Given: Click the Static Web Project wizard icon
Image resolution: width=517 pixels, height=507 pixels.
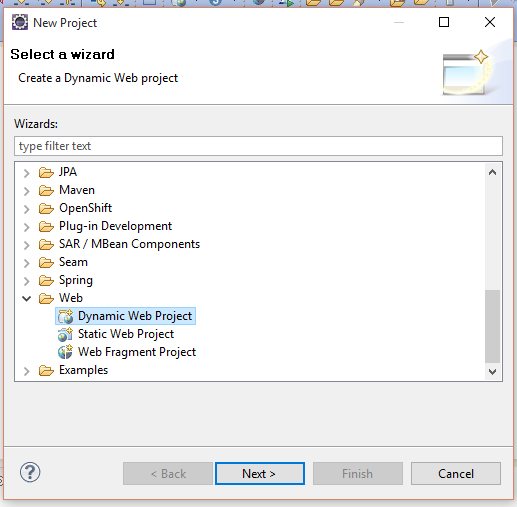Looking at the screenshot, I should (65, 334).
